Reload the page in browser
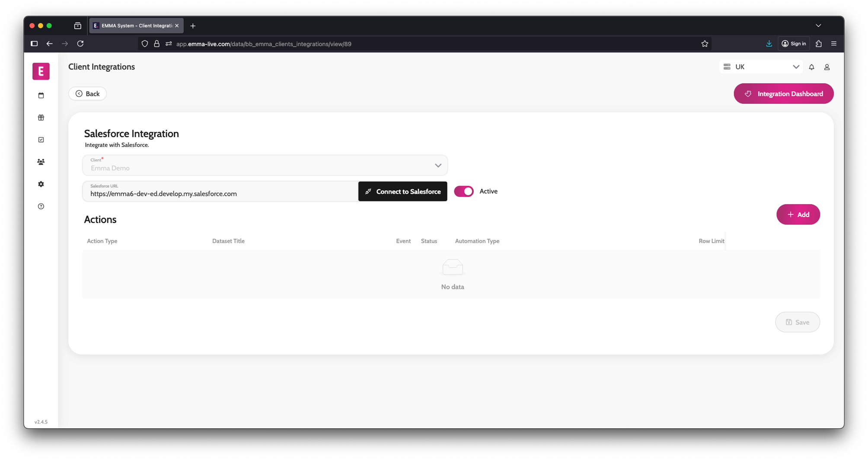Screen dimensions: 868x460 (80, 44)
